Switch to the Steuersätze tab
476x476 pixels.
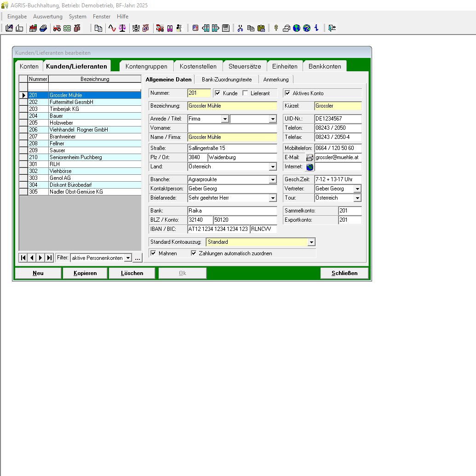(x=245, y=66)
